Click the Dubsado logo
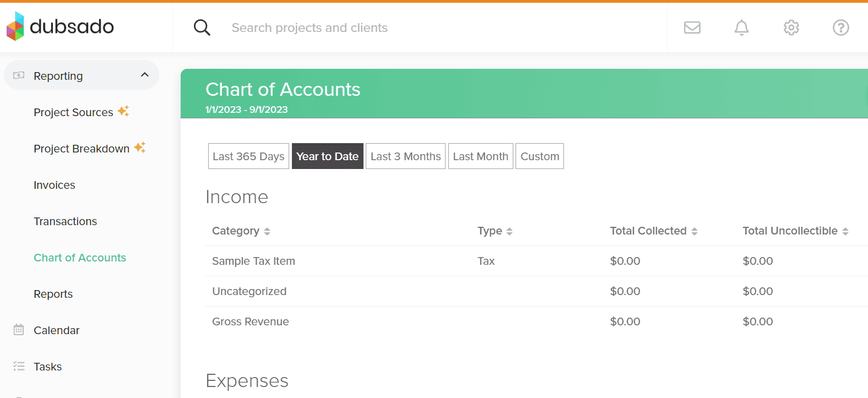 [60, 26]
